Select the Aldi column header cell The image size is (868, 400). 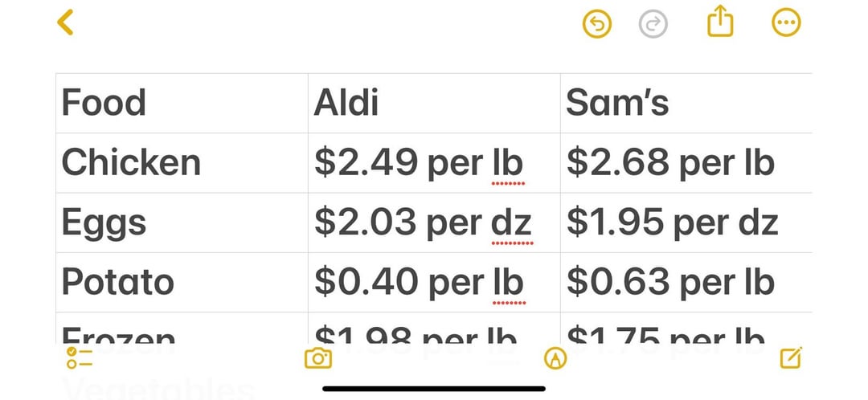coord(434,104)
